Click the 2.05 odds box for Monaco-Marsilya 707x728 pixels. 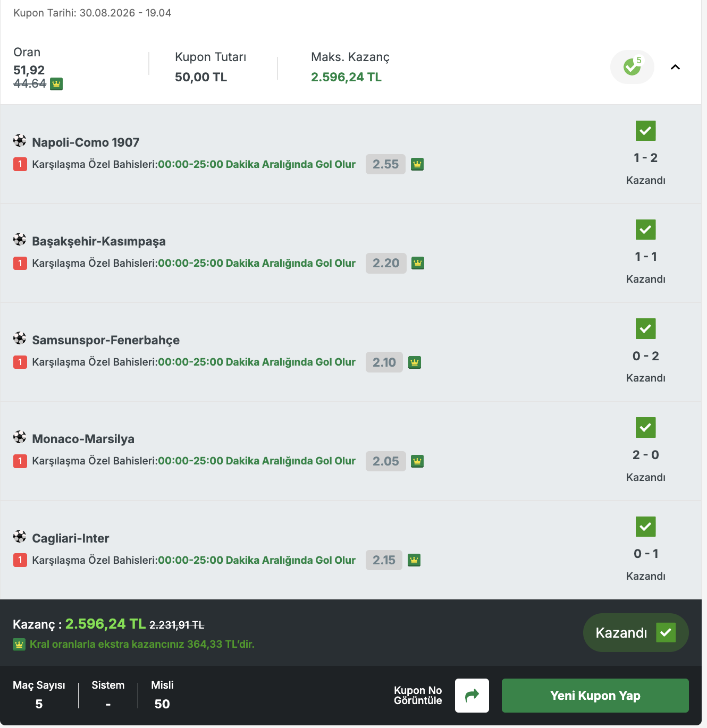point(386,461)
